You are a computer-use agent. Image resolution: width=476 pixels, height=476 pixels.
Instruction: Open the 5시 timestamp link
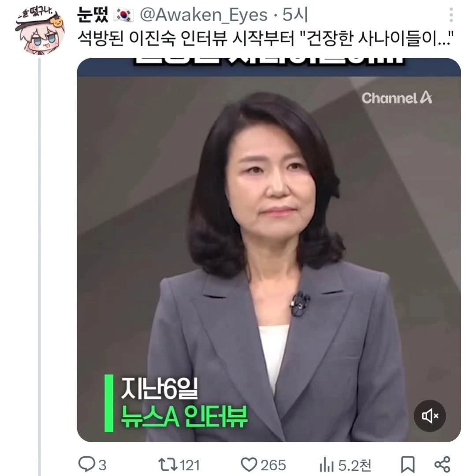point(295,15)
